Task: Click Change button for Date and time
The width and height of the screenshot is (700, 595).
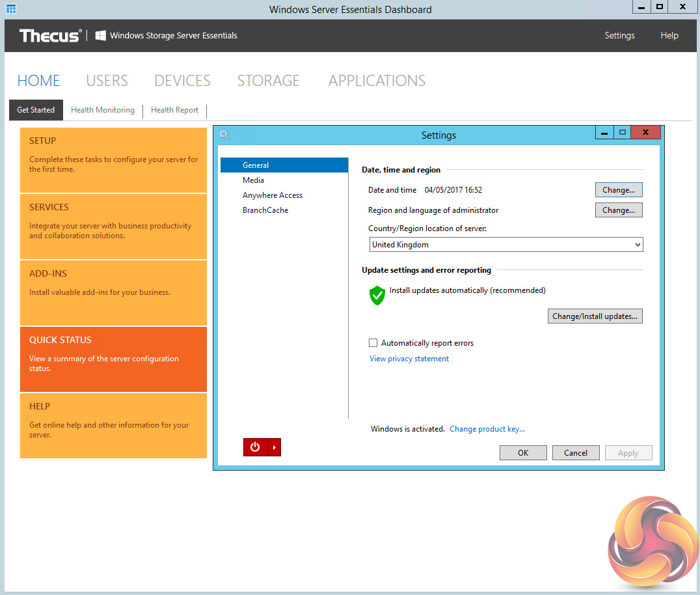Action: [618, 190]
